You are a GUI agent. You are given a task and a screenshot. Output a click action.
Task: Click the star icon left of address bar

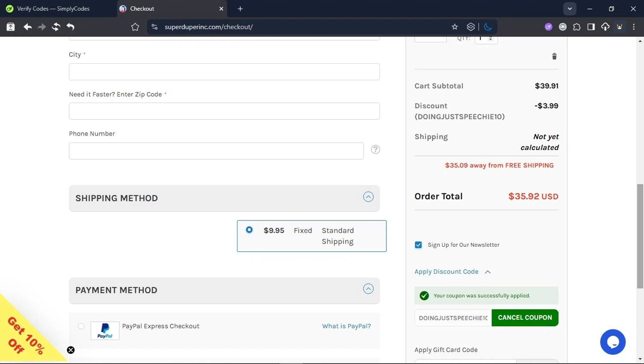(x=135, y=27)
